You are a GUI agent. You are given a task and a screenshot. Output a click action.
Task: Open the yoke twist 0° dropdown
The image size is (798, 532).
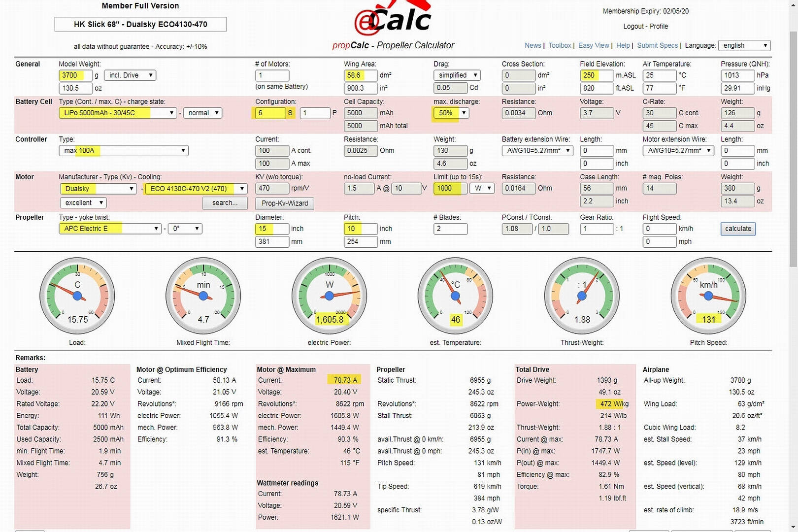(x=185, y=229)
